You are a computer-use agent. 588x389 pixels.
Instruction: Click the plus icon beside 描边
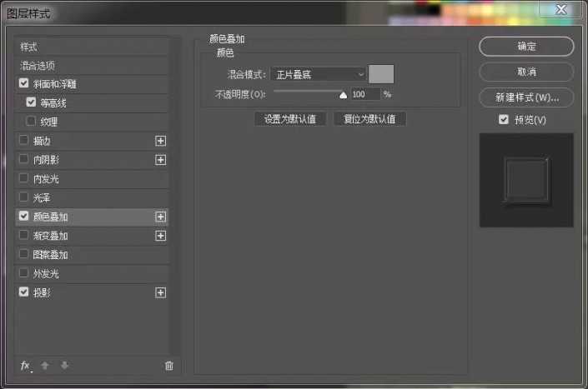pyautogui.click(x=161, y=141)
